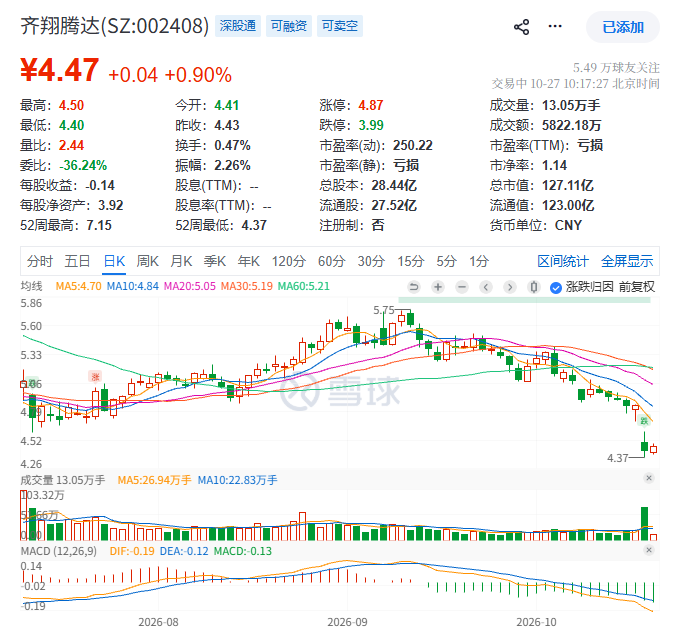Zoom out chart with minus icon
The width and height of the screenshot is (677, 635).
point(462,287)
